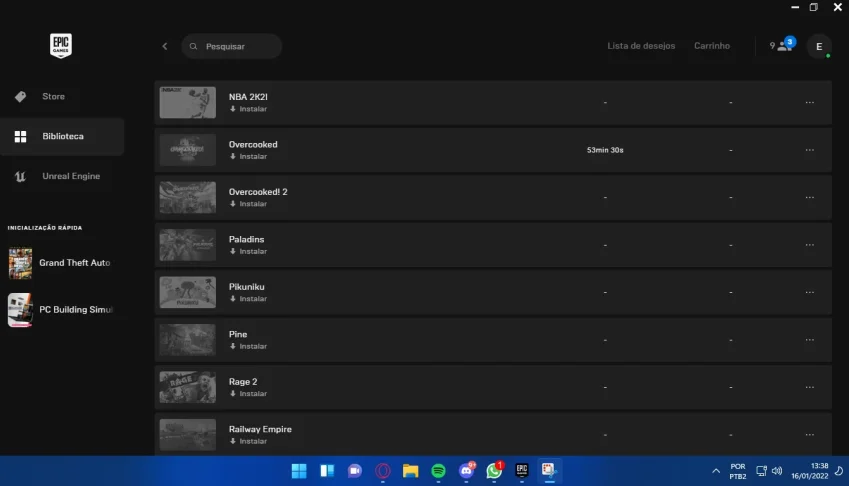Screen dimensions: 849x486
Task: Open the network tray icon
Action: [761, 471]
